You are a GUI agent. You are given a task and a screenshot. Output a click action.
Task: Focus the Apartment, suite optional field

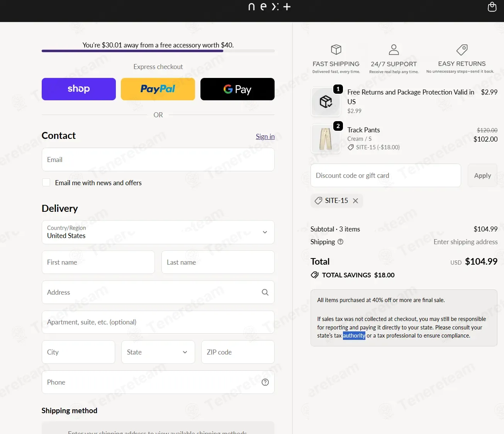click(x=158, y=322)
